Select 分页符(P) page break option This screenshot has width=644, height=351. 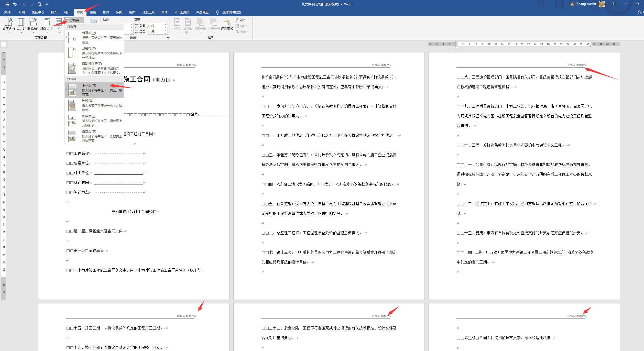coord(94,37)
